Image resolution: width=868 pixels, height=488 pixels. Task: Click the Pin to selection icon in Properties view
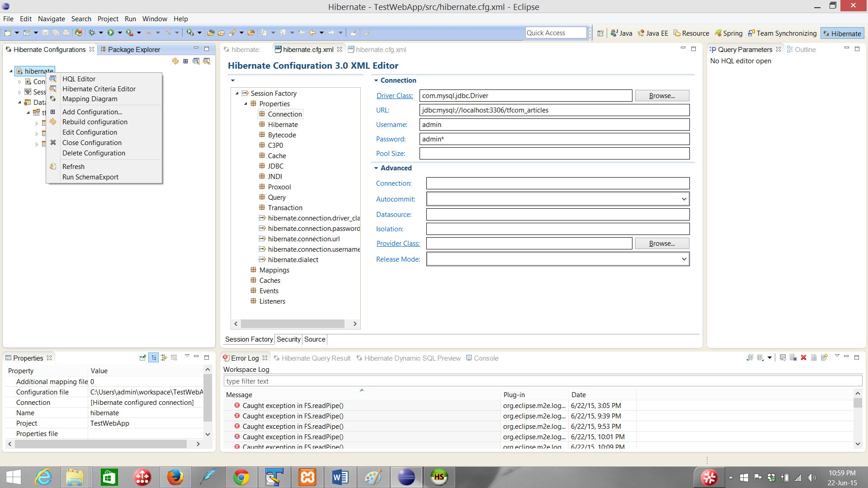pos(143,357)
